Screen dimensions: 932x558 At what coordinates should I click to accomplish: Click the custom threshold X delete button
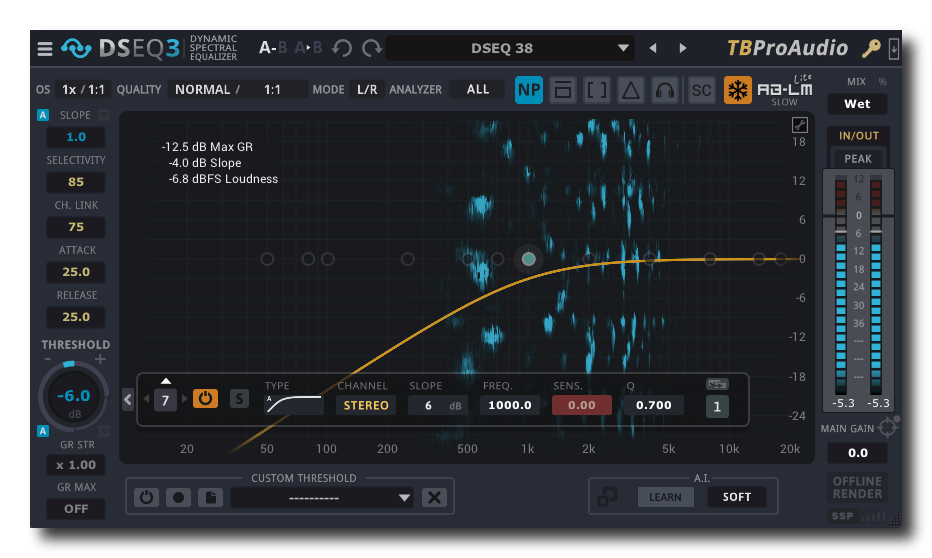[x=434, y=497]
